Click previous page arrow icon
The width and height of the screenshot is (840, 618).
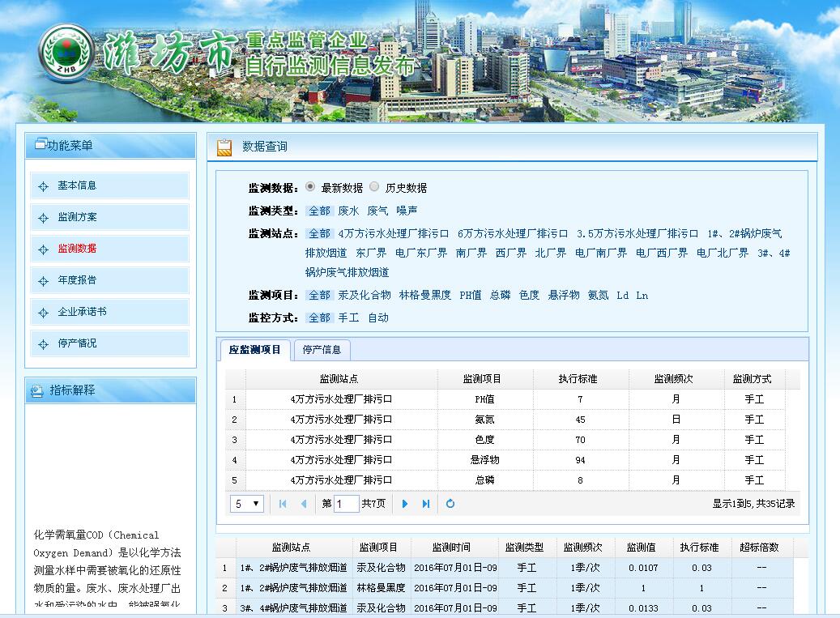tap(304, 504)
